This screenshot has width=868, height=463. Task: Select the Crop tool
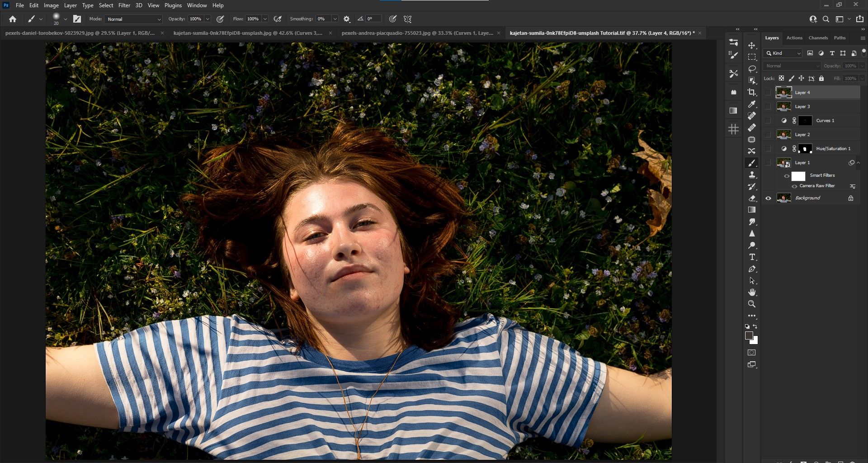[x=752, y=92]
